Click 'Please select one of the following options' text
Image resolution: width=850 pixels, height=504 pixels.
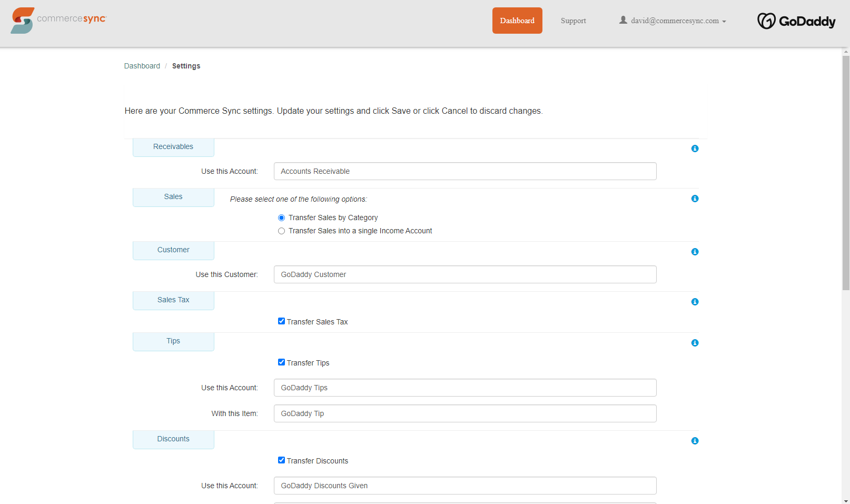pyautogui.click(x=299, y=199)
